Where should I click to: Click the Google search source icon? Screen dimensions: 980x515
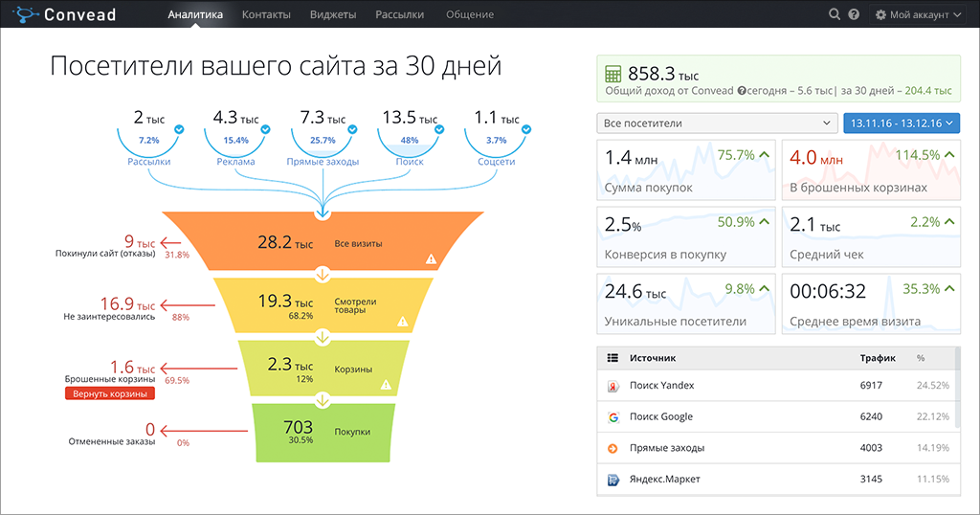click(x=613, y=417)
